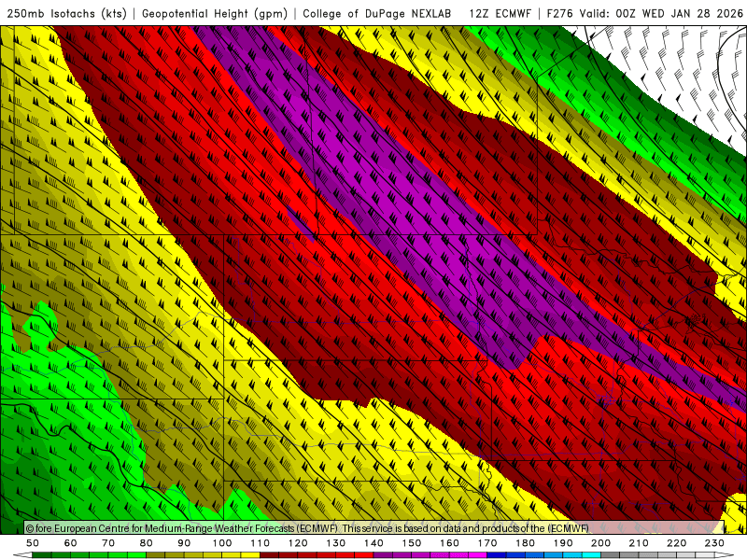This screenshot has width=747, height=560.
Task: Click the left arrow cap of the color bar
Action: pos(22,555)
